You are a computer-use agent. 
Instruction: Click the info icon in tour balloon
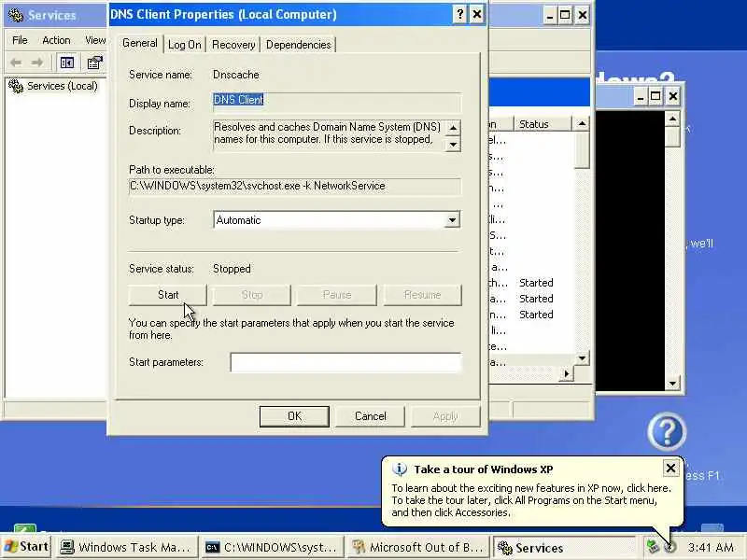click(400, 469)
